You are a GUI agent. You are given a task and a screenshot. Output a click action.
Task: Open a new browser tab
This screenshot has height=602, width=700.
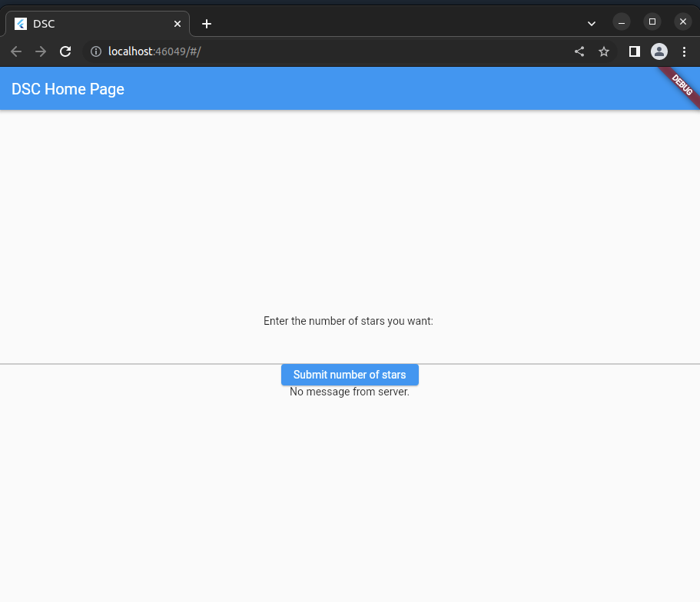[207, 24]
